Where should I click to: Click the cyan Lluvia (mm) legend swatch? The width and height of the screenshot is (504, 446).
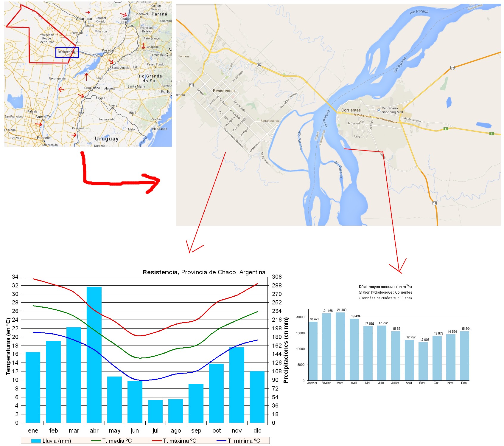point(36,441)
